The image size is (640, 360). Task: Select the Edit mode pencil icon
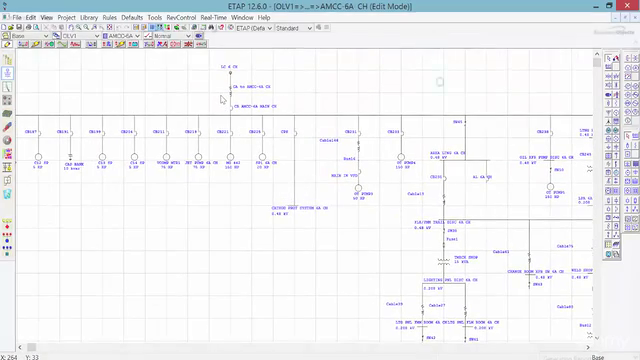tap(7, 44)
